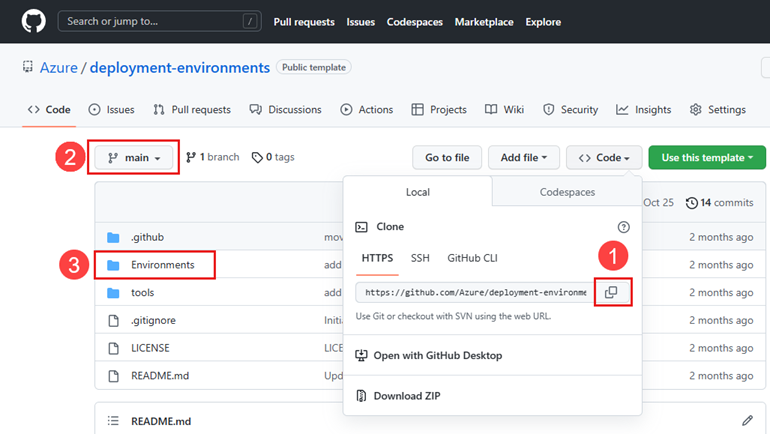This screenshot has width=770, height=434.
Task: Toggle the Code dropdown button
Action: point(604,158)
